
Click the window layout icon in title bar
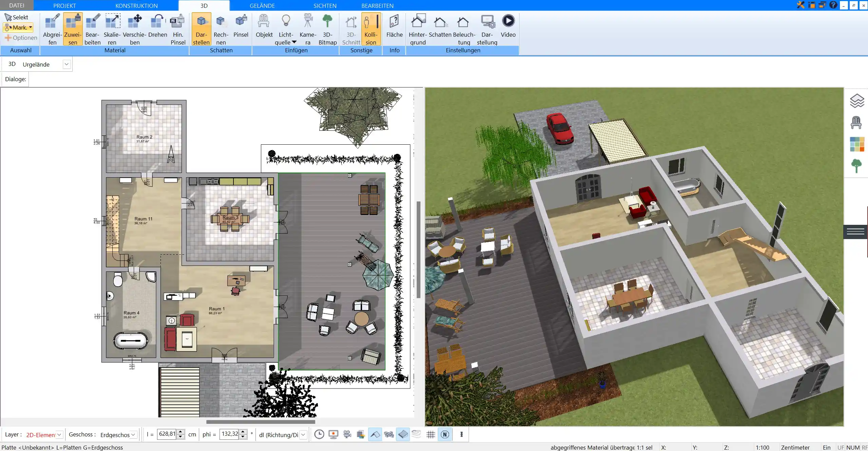[x=811, y=5]
